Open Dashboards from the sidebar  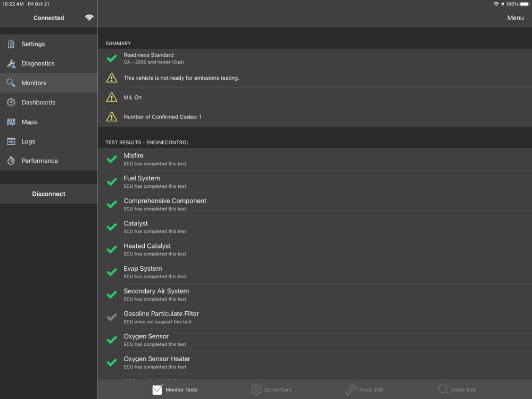coord(49,103)
